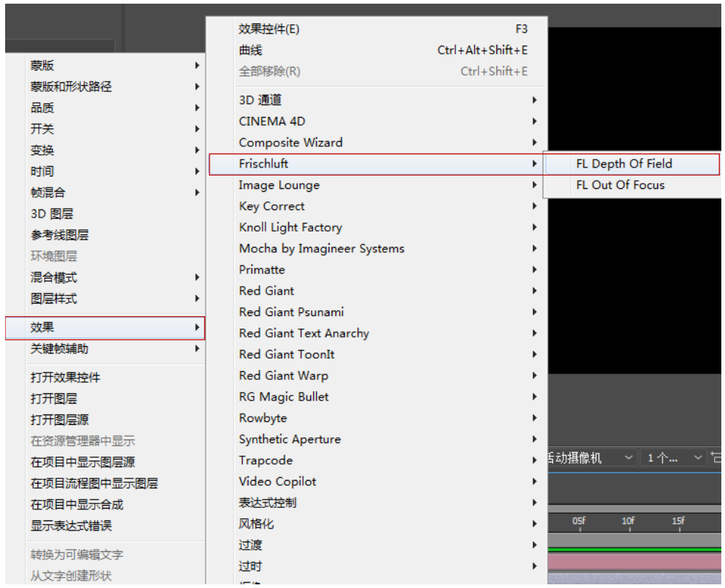Open the 品质 submenu
Image resolution: width=725 pixels, height=588 pixels.
tap(105, 108)
